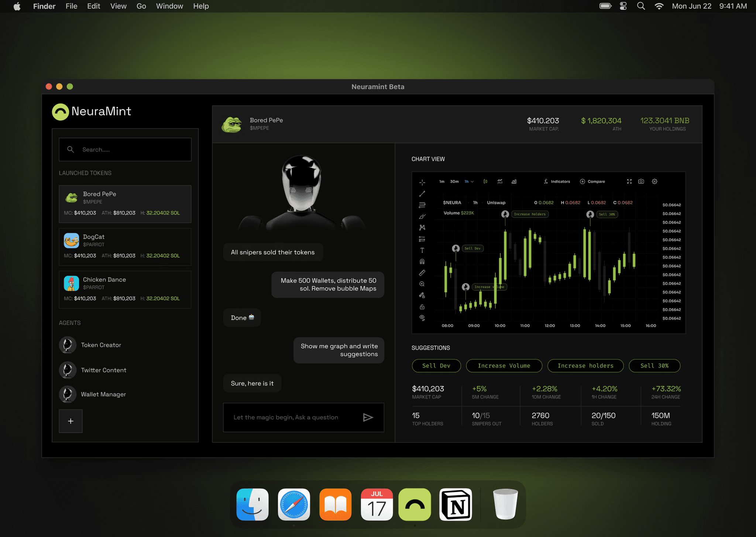Open chart settings gear icon
The height and width of the screenshot is (537, 756).
654,181
